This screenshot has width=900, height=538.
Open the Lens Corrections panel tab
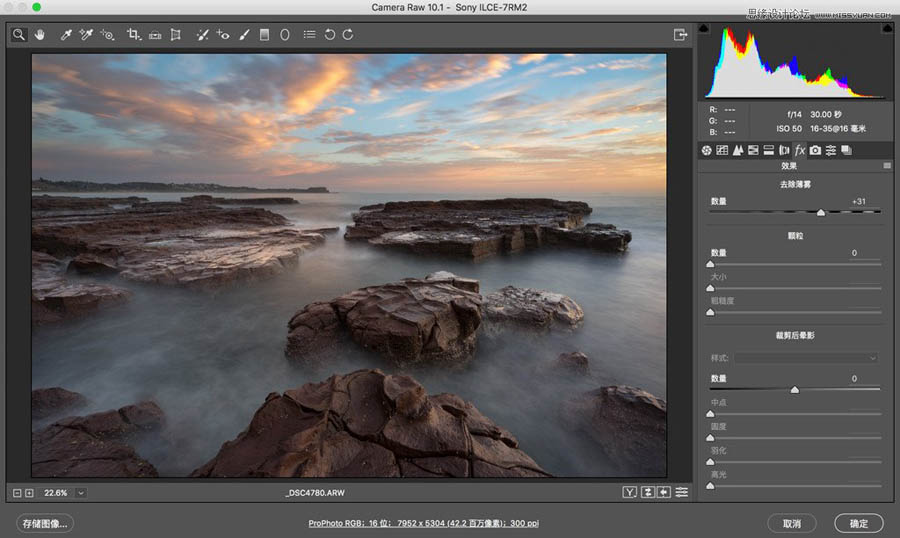coord(784,150)
